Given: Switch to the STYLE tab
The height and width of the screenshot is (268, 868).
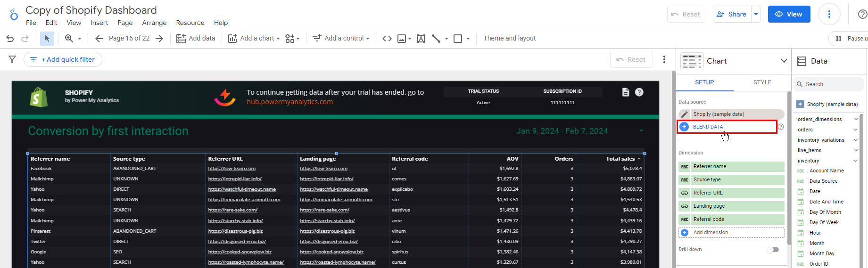Looking at the screenshot, I should 762,82.
